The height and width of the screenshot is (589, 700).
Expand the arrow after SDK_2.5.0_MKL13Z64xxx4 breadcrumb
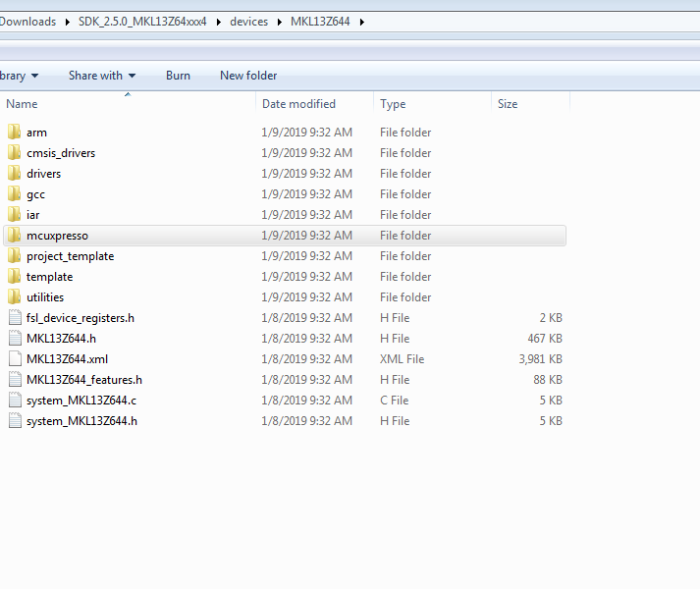tap(219, 22)
